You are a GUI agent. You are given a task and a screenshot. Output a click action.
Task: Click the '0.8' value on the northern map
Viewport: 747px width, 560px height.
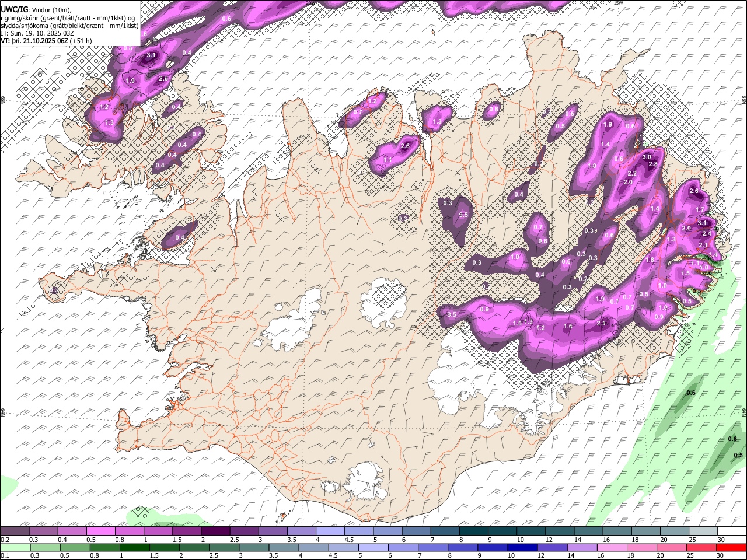point(494,109)
